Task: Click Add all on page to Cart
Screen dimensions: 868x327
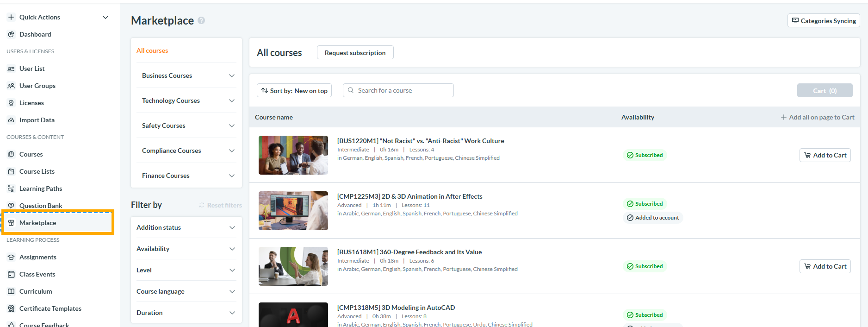Action: click(818, 117)
